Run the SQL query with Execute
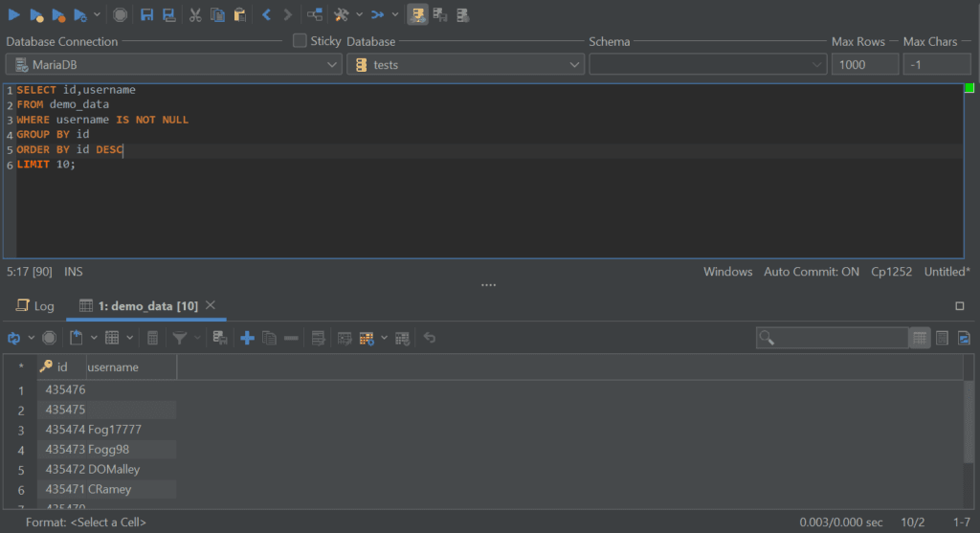980x533 pixels. click(x=13, y=14)
